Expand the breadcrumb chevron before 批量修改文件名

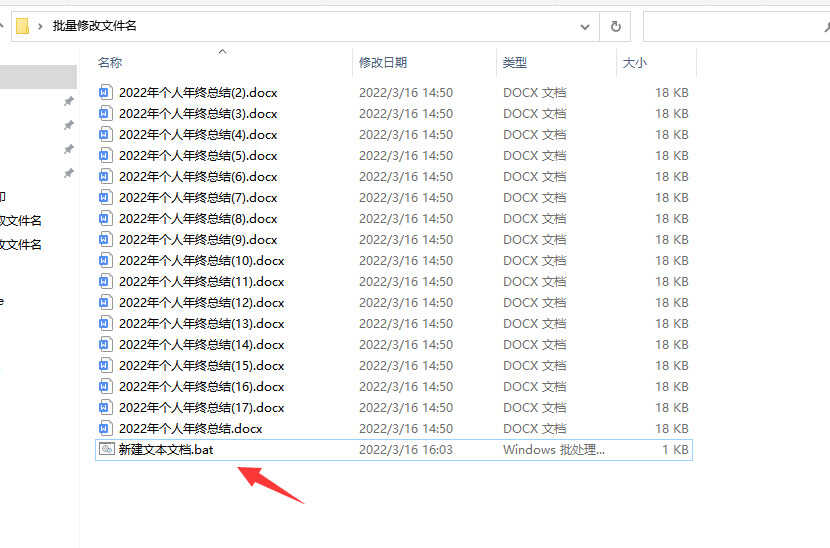(x=41, y=26)
